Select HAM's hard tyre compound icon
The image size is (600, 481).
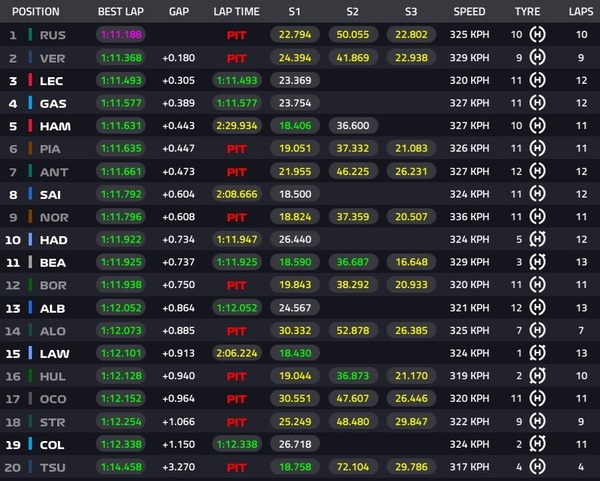(x=540, y=127)
